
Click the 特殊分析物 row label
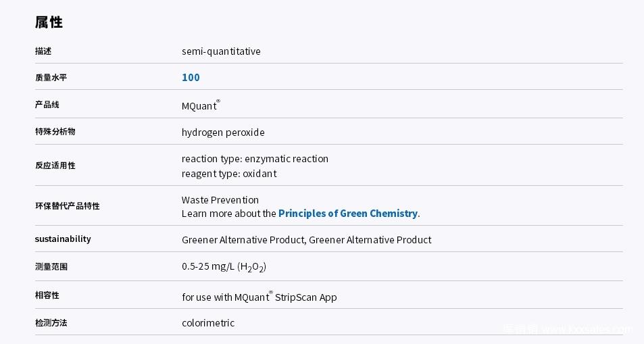[x=55, y=132]
